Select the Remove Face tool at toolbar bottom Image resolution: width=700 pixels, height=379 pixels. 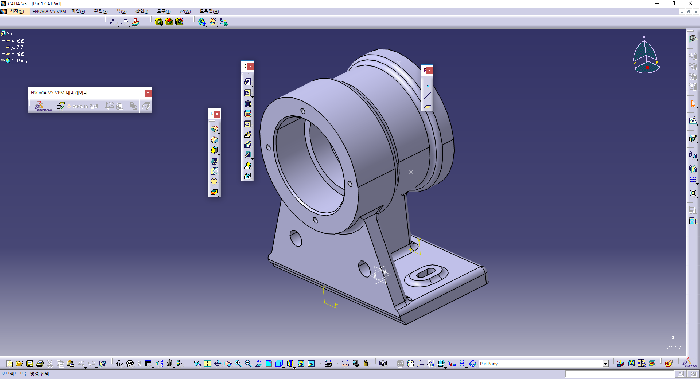click(x=214, y=192)
